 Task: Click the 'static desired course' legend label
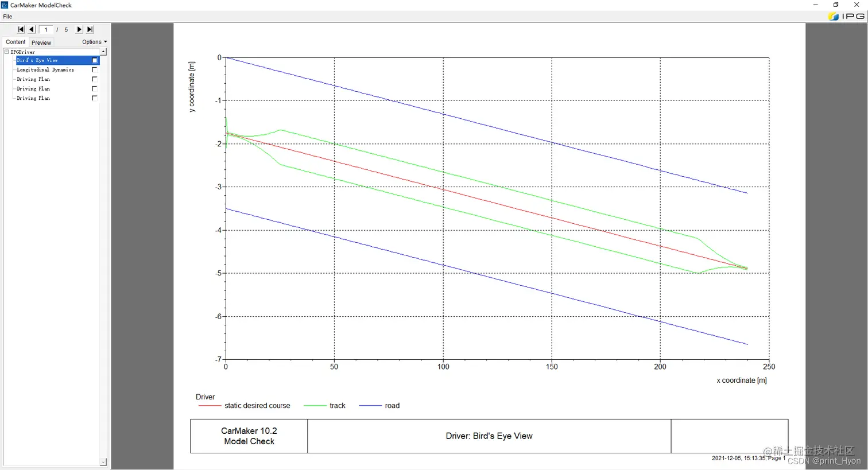257,406
